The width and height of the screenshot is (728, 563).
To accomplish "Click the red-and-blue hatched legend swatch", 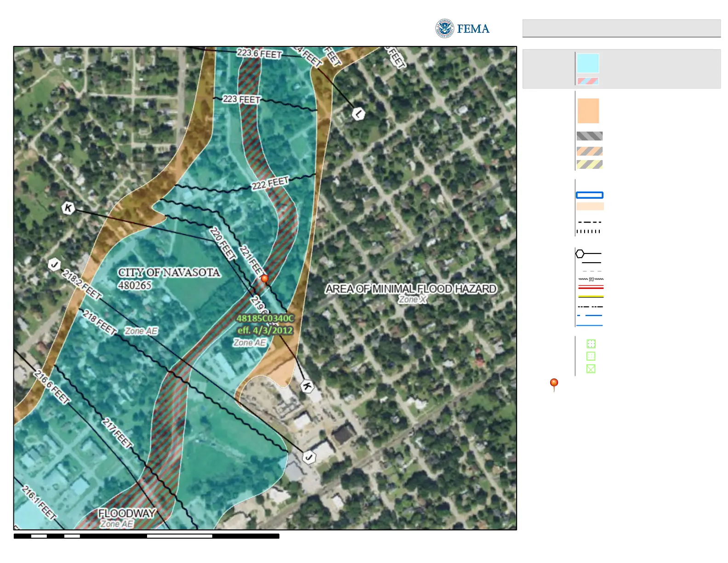I will [x=588, y=81].
